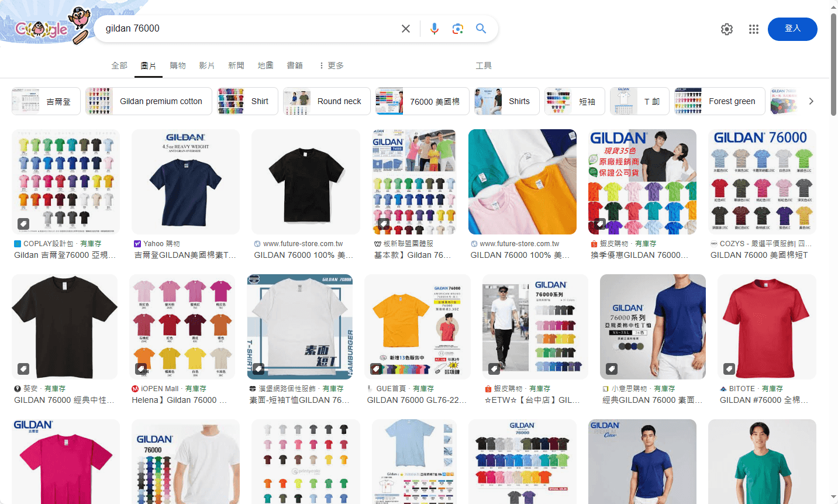The width and height of the screenshot is (838, 504).
Task: Open the 地圖 tab
Action: pyautogui.click(x=265, y=65)
